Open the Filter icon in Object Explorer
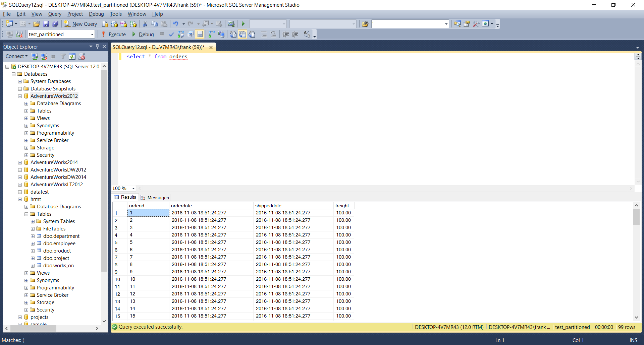The image size is (644, 345). [63, 56]
